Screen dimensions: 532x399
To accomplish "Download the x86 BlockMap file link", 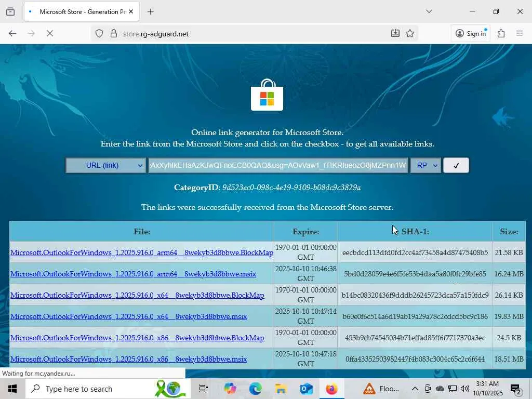I will (x=137, y=338).
